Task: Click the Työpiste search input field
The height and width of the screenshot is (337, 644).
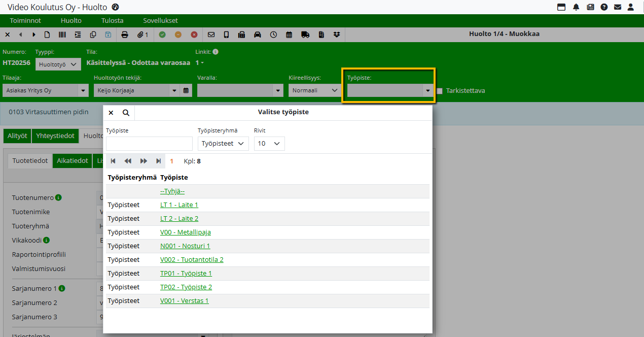Action: tap(149, 144)
